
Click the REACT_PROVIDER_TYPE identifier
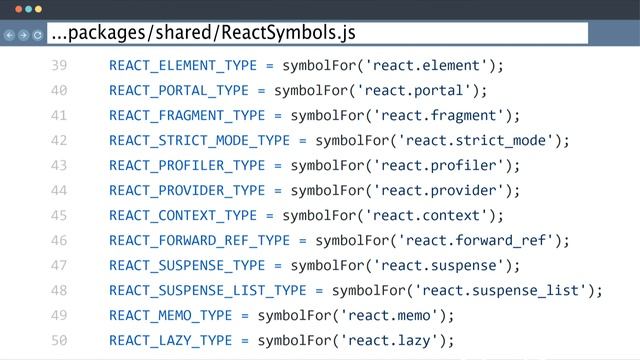tap(187, 191)
